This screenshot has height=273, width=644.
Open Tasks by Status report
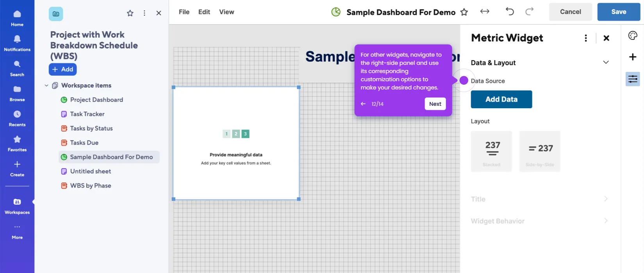tap(91, 128)
